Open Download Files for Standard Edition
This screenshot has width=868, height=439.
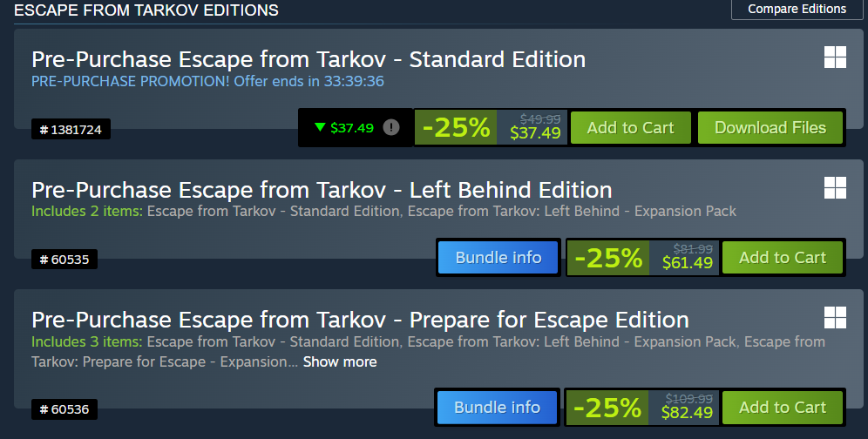coord(770,127)
